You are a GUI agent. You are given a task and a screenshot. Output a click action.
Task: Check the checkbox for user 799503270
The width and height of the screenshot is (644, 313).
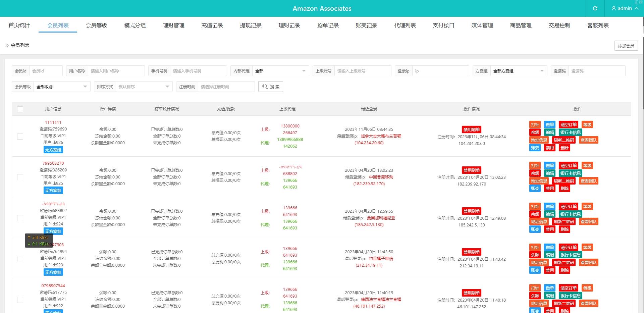[x=20, y=177]
